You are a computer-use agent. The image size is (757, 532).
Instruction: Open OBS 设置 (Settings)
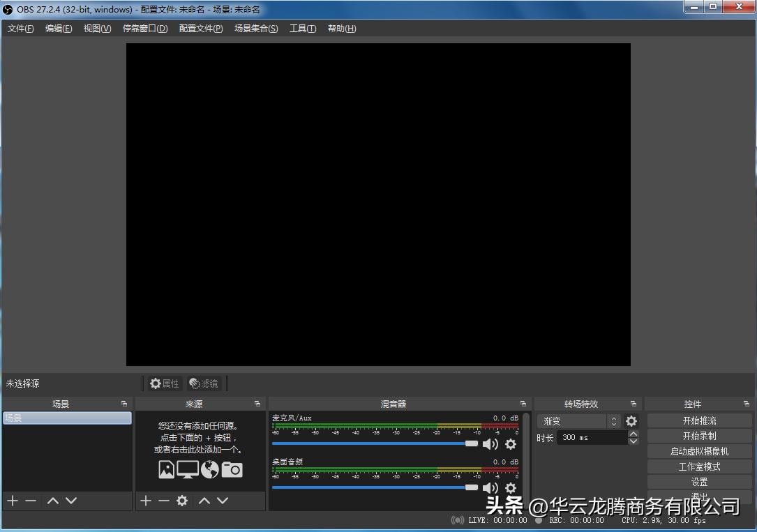tap(698, 481)
